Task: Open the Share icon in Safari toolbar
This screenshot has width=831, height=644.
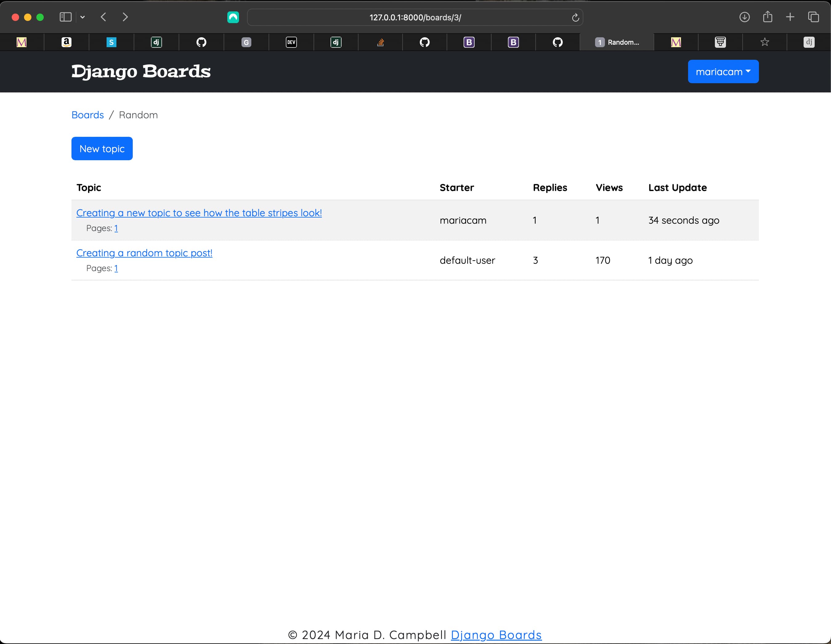Action: click(768, 17)
